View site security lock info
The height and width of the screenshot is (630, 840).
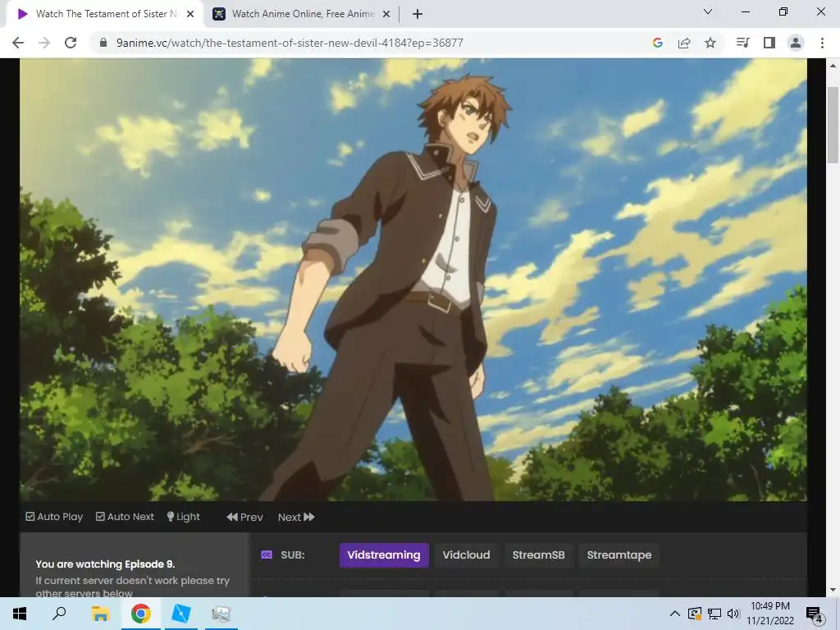tap(103, 43)
